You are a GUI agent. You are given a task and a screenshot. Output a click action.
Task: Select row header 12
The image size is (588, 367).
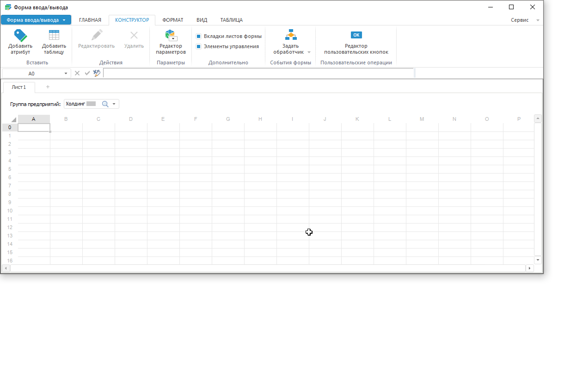click(10, 227)
